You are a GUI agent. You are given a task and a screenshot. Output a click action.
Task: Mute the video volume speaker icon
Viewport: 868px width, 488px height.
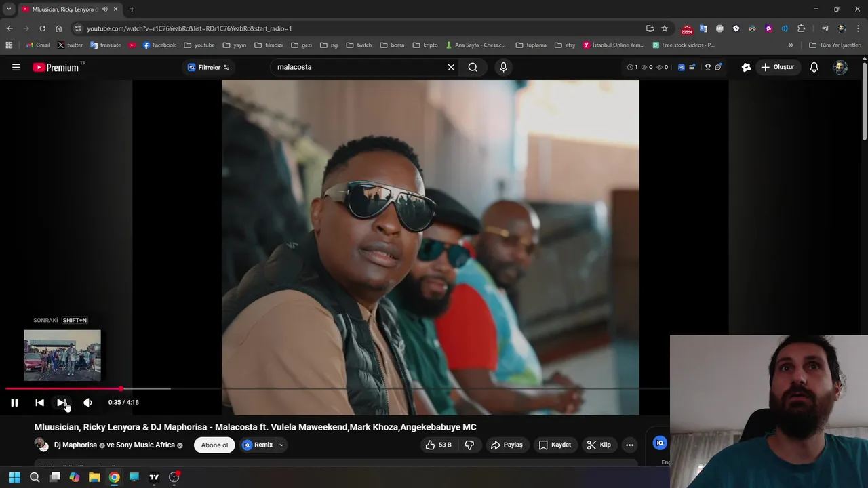point(87,403)
